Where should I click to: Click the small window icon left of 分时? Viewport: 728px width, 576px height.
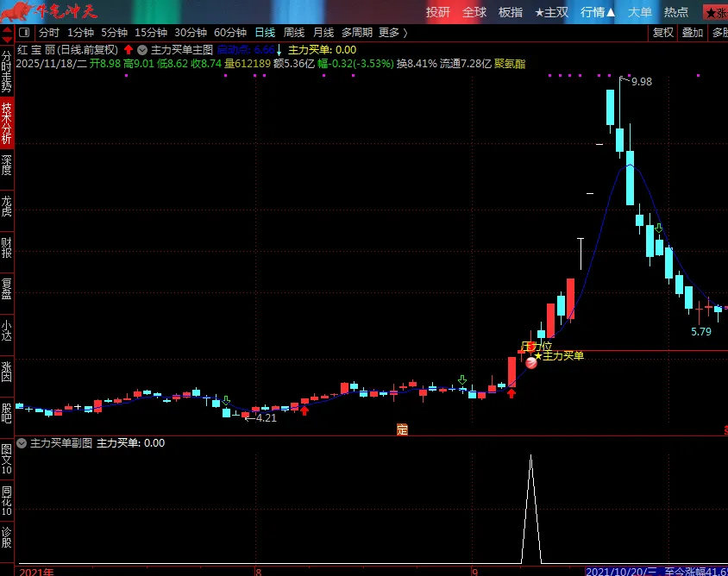pyautogui.click(x=24, y=33)
